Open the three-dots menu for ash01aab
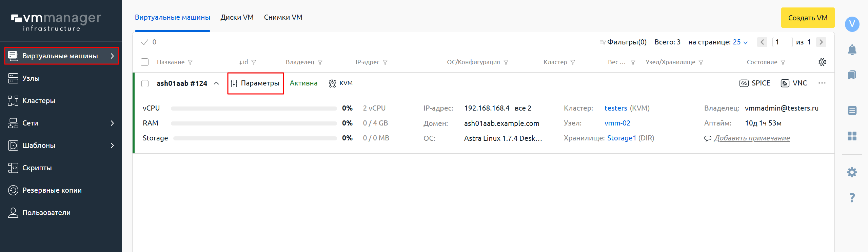The width and height of the screenshot is (868, 252). tap(822, 83)
